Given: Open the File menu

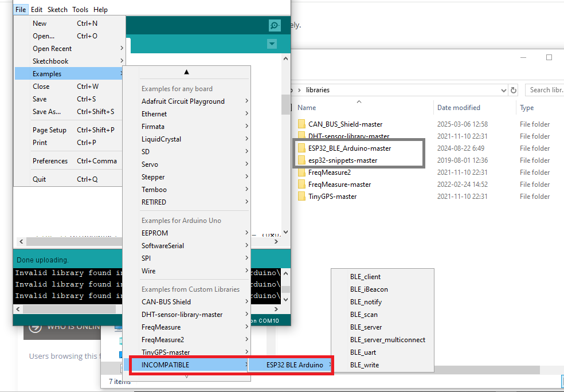Looking at the screenshot, I should coord(21,10).
